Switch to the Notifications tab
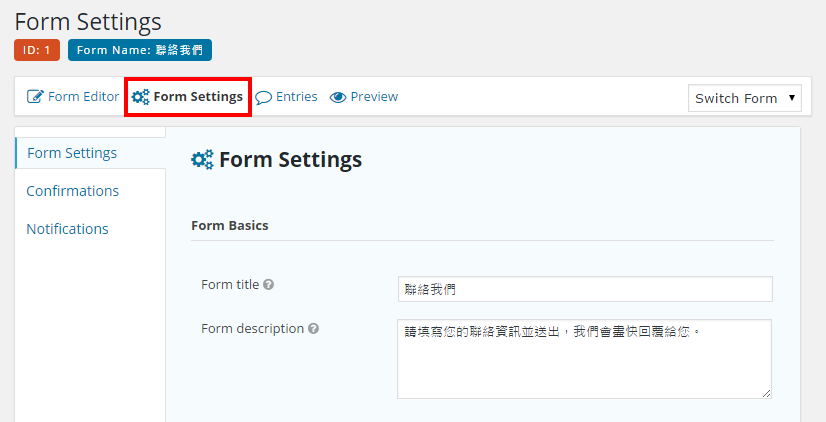The width and height of the screenshot is (826, 422). (x=68, y=229)
